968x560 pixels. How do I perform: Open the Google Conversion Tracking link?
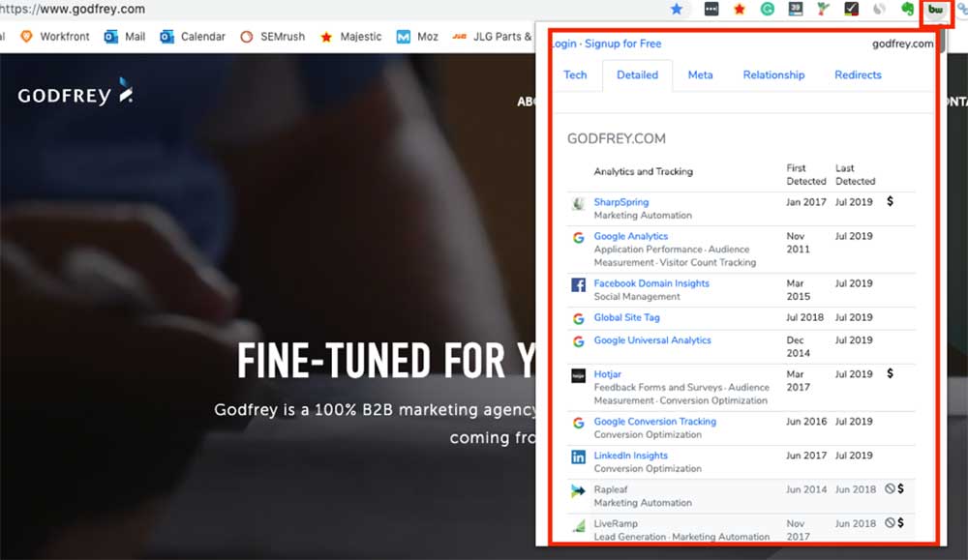click(655, 422)
